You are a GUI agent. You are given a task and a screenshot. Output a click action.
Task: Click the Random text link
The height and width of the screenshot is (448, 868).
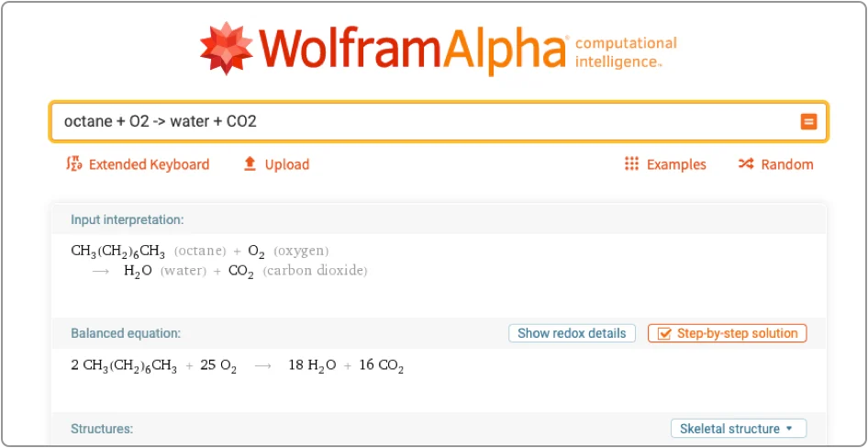(787, 164)
